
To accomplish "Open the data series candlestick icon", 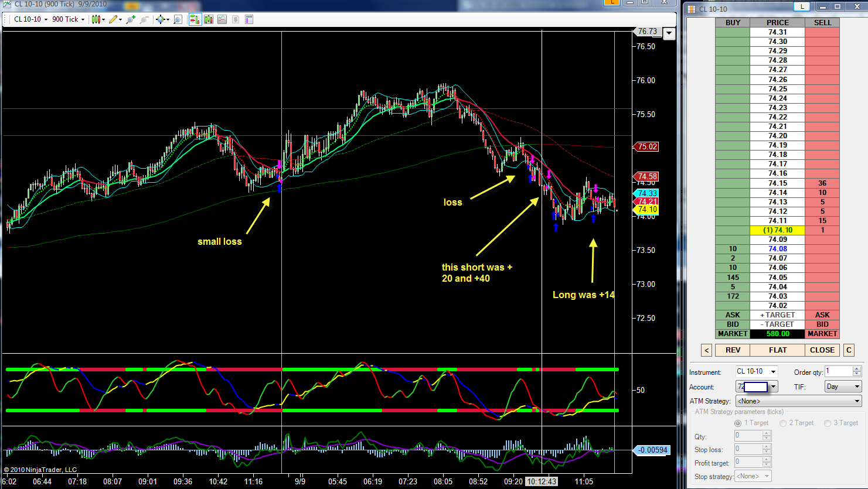I will (209, 19).
